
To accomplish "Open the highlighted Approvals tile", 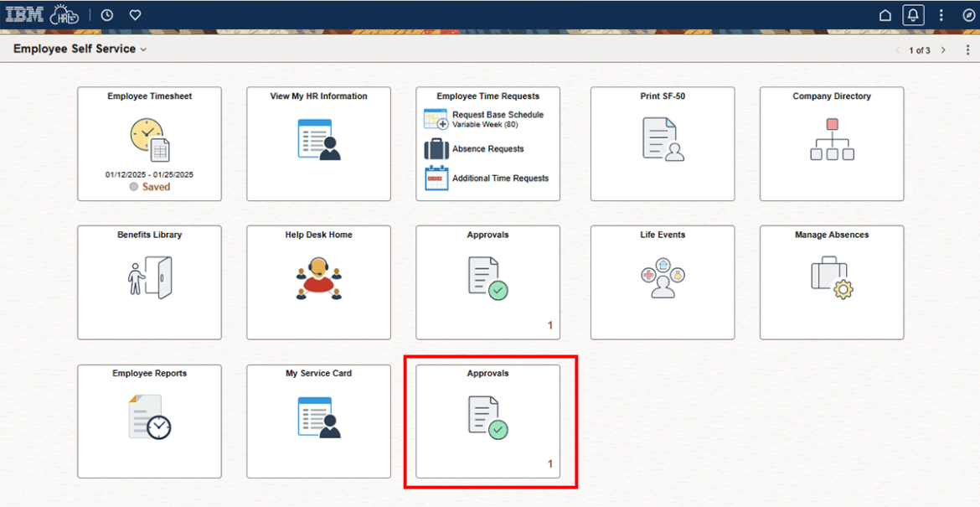I will click(x=490, y=422).
